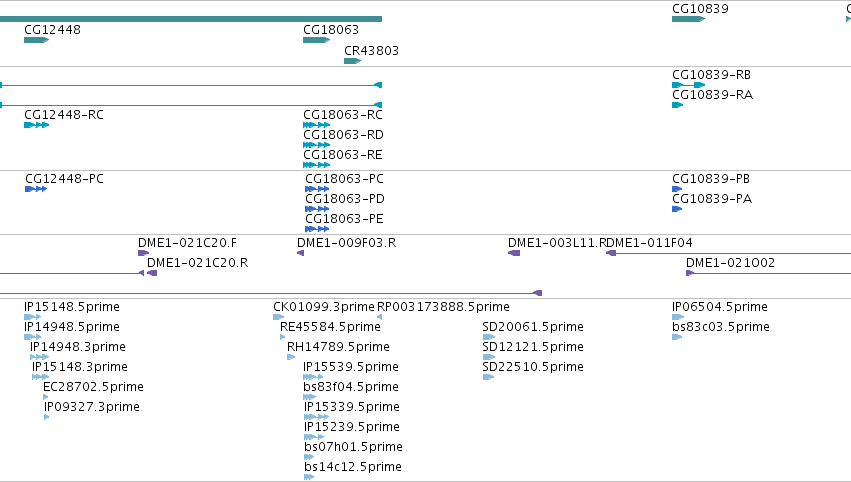The image size is (851, 482).
Task: Click the bs14c12.5prime EST glyph
Action: pos(309,477)
